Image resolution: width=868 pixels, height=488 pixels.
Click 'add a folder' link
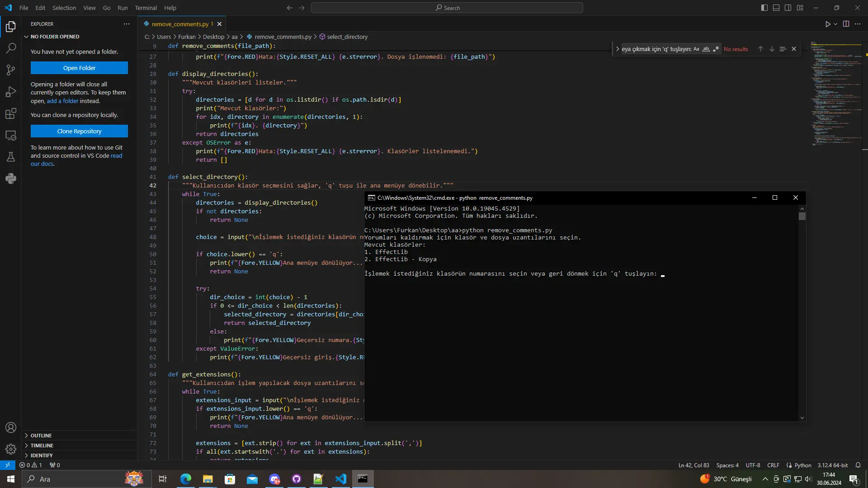coord(62,101)
